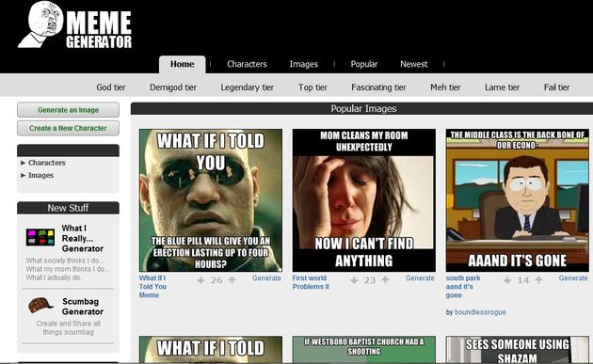Viewport: 593px width, 364px height.
Task: Click "What society thinks I do..." text
Action: [65, 261]
